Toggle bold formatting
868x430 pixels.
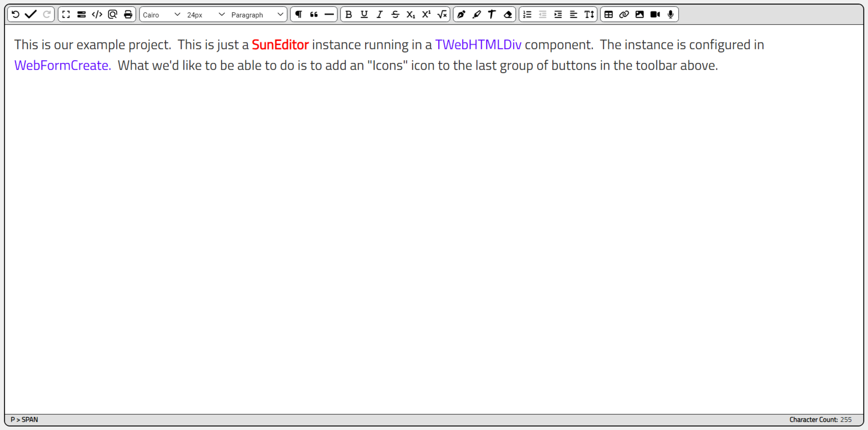[349, 14]
